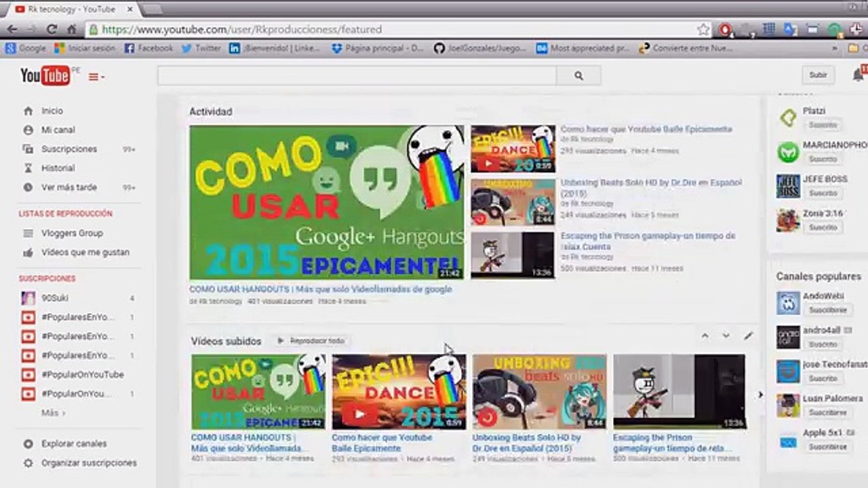Image resolution: width=868 pixels, height=488 pixels.
Task: Open the blue grid extension icon
Action: (769, 30)
